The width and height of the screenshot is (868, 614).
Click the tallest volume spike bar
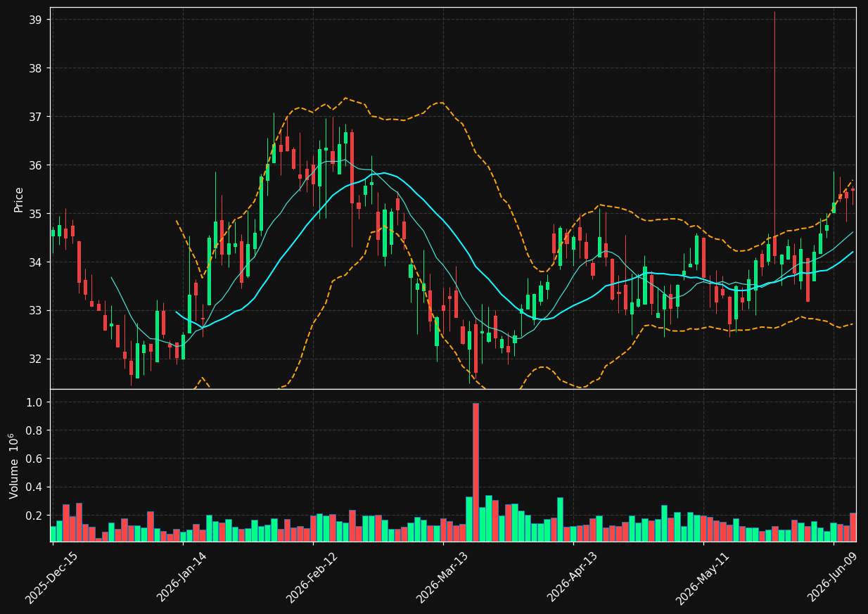point(476,472)
